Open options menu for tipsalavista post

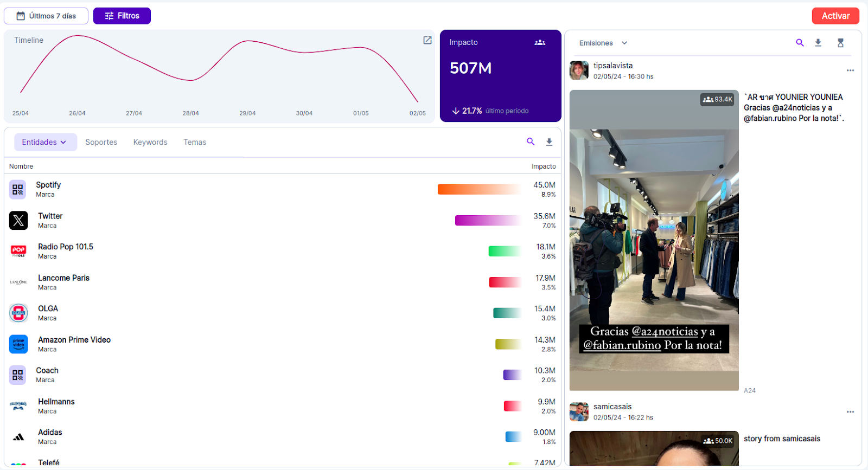click(850, 70)
